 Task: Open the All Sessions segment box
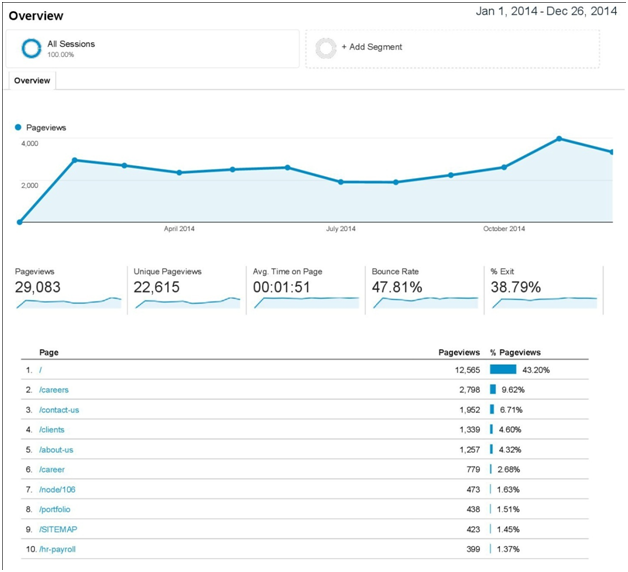153,48
